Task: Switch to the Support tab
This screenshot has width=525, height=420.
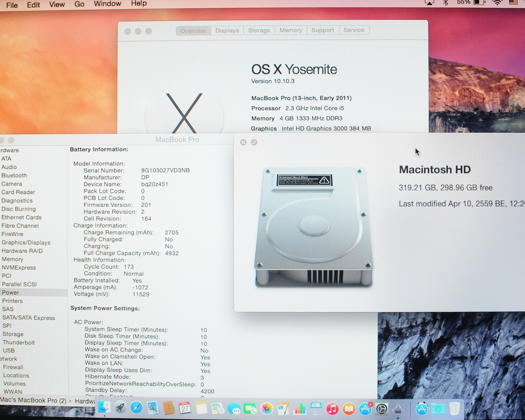Action: [323, 30]
